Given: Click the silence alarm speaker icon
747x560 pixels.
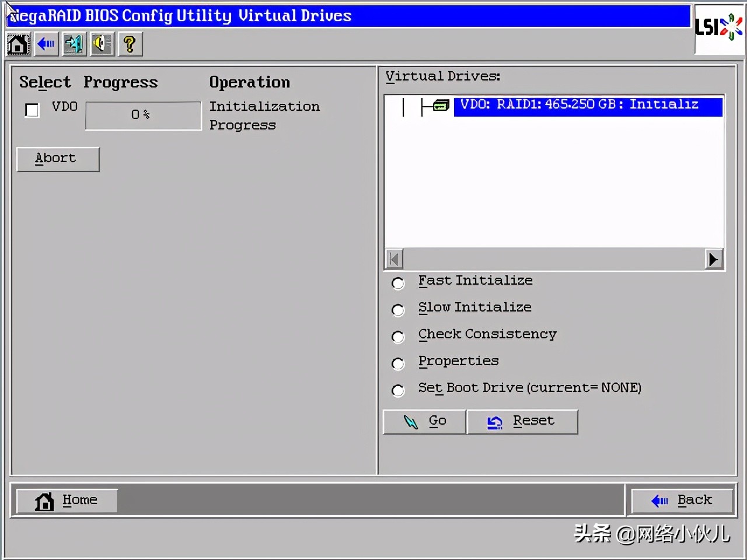Looking at the screenshot, I should pyautogui.click(x=102, y=44).
